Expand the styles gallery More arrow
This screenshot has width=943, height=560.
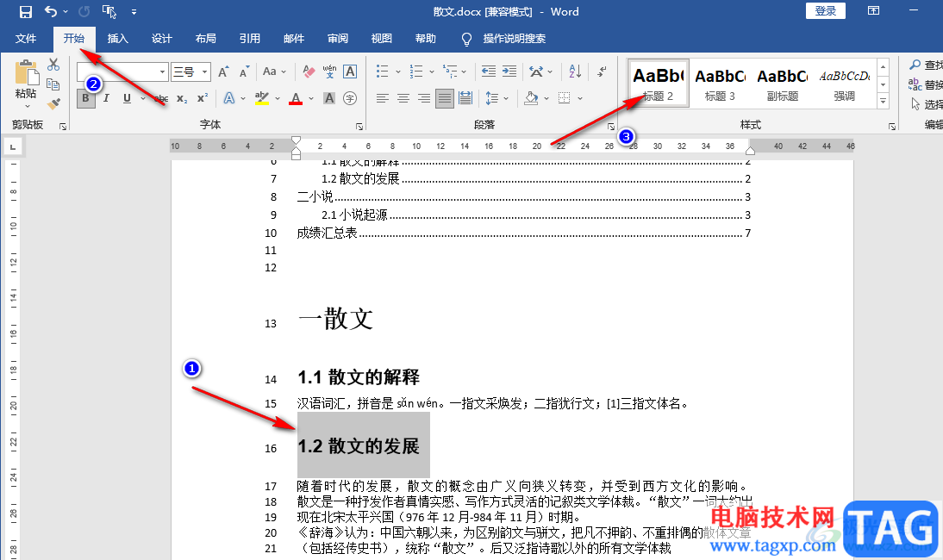pyautogui.click(x=883, y=102)
